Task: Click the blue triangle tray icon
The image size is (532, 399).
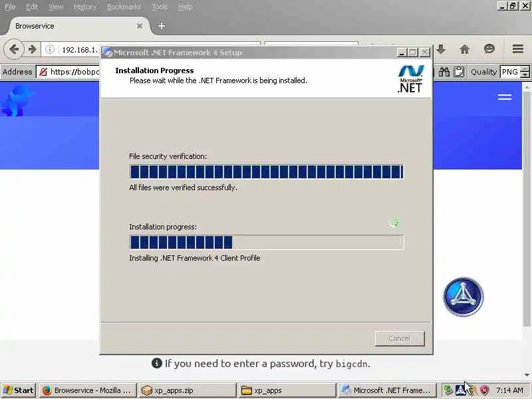Action: [460, 390]
